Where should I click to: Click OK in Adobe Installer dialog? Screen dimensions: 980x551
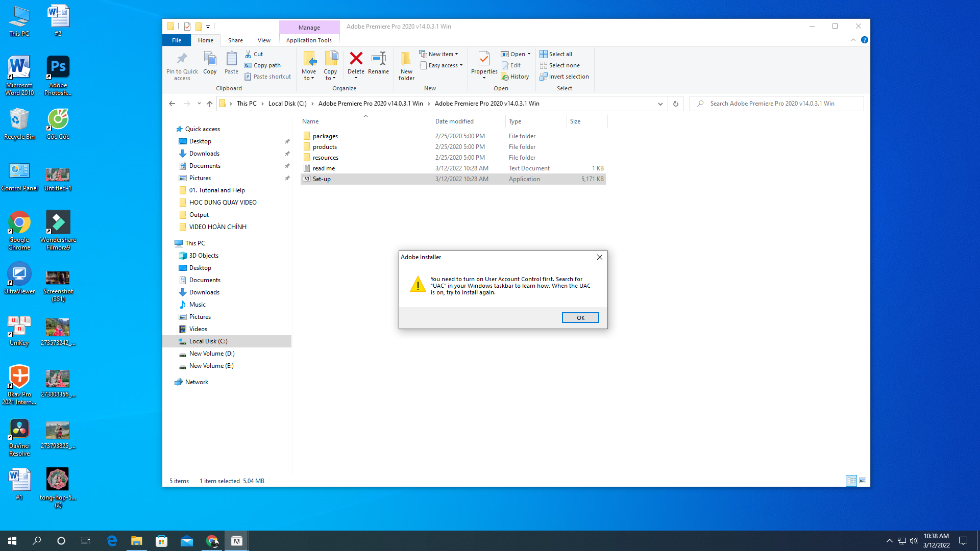tap(580, 317)
